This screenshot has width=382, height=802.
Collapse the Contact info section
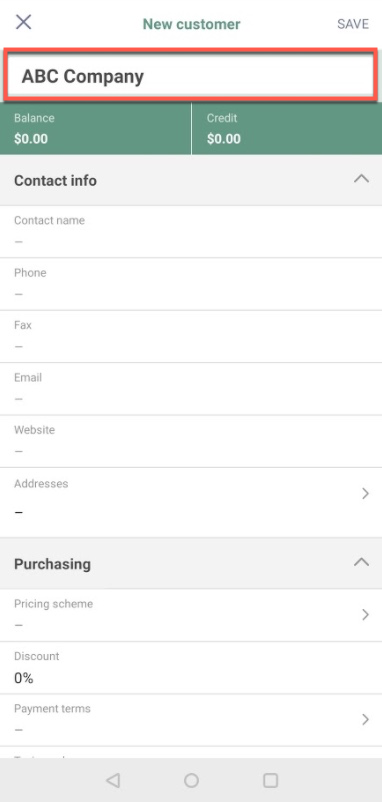[x=361, y=179]
